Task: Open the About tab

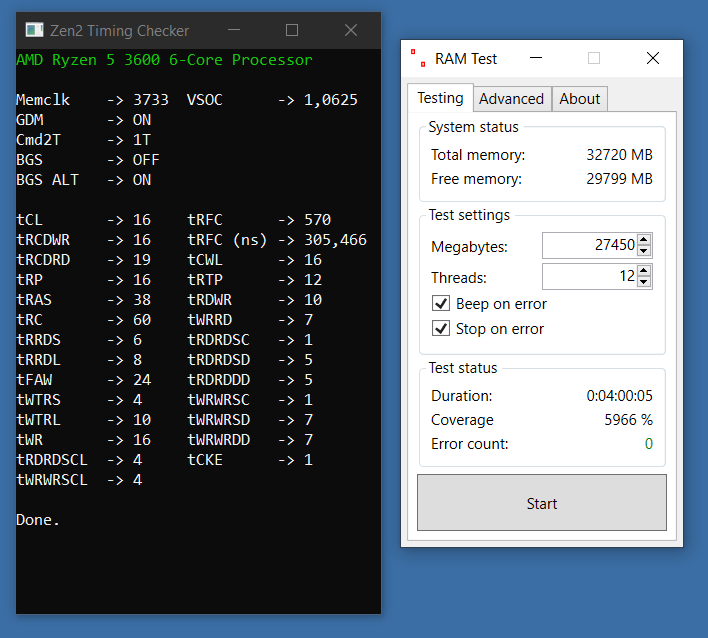Action: click(580, 99)
